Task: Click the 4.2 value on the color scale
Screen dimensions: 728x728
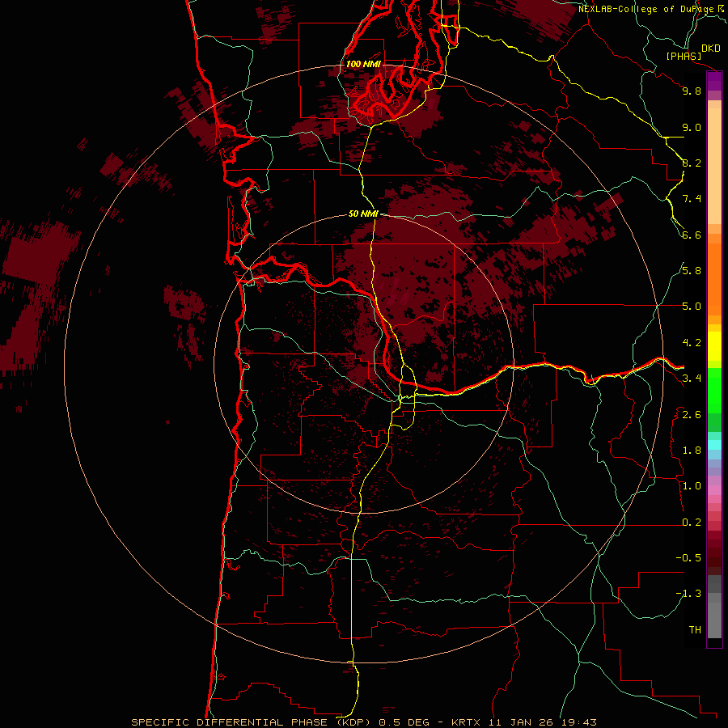Action: pyautogui.click(x=692, y=343)
